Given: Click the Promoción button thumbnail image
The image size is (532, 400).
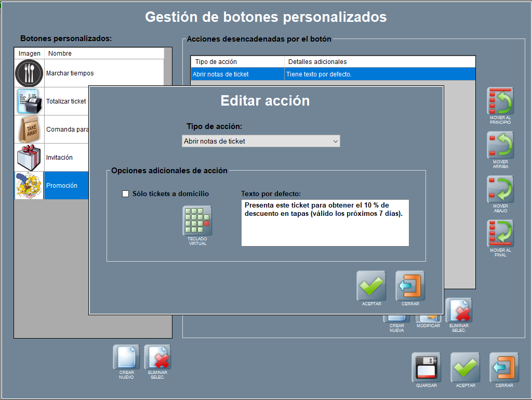Looking at the screenshot, I should pyautogui.click(x=29, y=186).
